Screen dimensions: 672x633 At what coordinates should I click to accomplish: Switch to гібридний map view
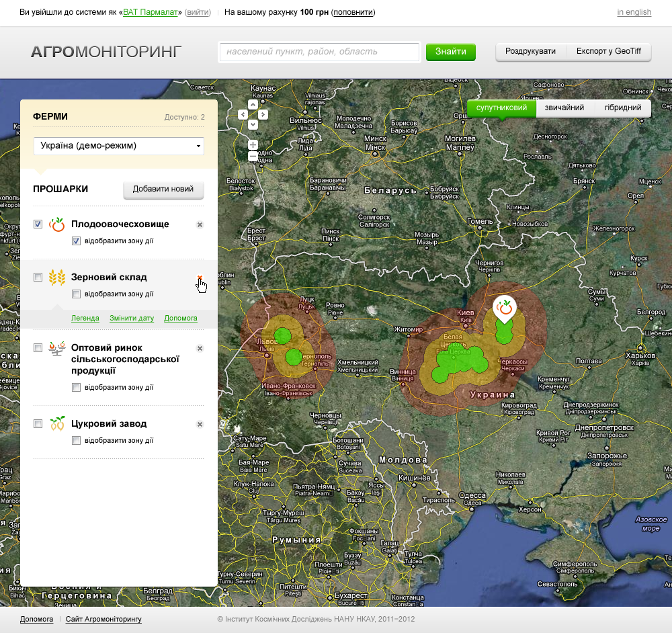tap(622, 108)
